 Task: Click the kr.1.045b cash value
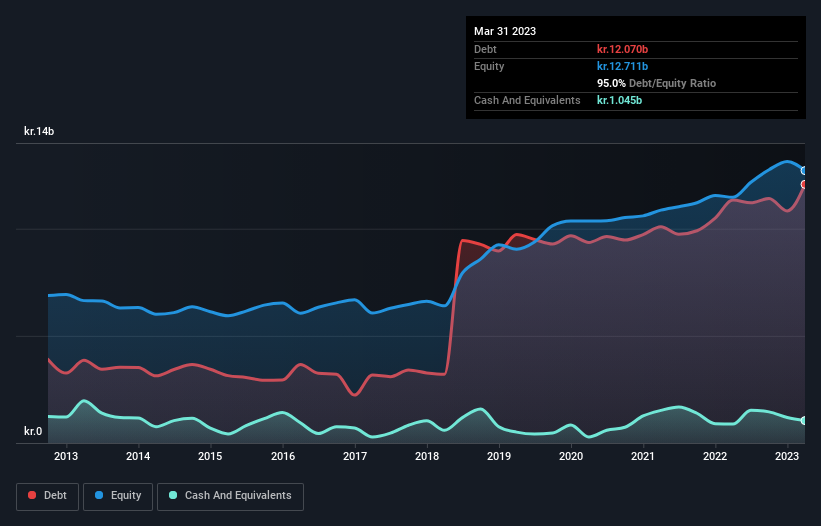[619, 100]
